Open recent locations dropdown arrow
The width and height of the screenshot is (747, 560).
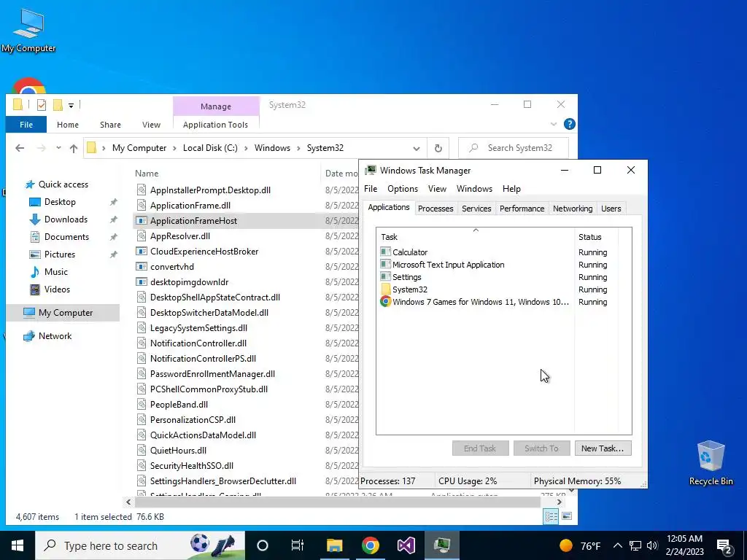click(58, 148)
